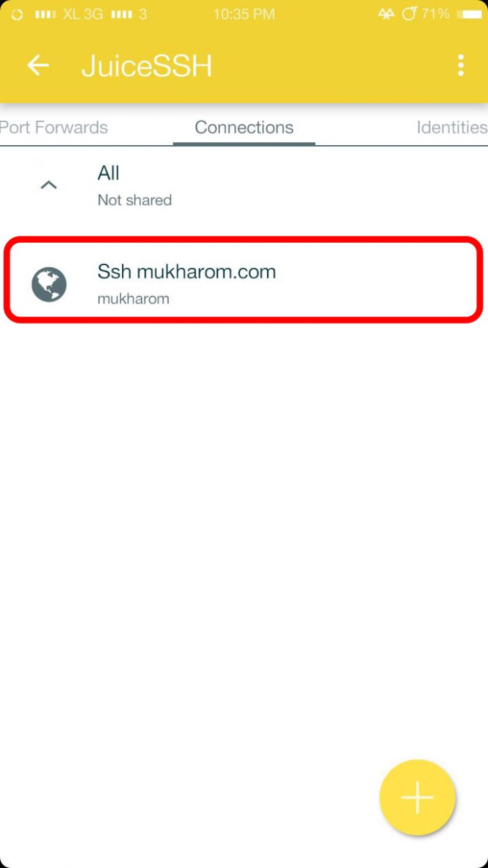
Task: Tap the mukharom identity subtitle
Action: [x=133, y=299]
